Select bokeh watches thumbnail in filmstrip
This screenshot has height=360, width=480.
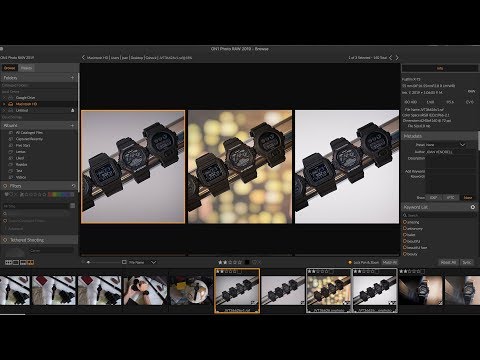[329, 291]
